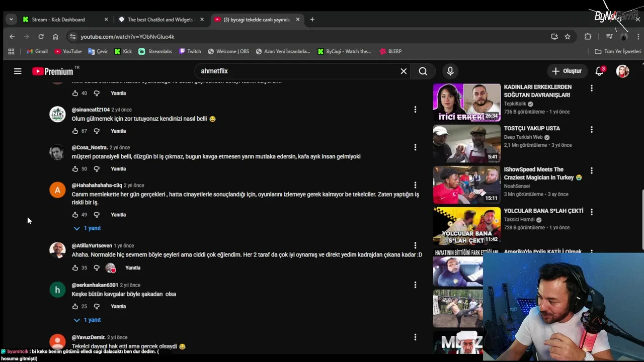The height and width of the screenshot is (362, 644).
Task: Open the browser extensions puzzle icon
Action: pos(588,37)
